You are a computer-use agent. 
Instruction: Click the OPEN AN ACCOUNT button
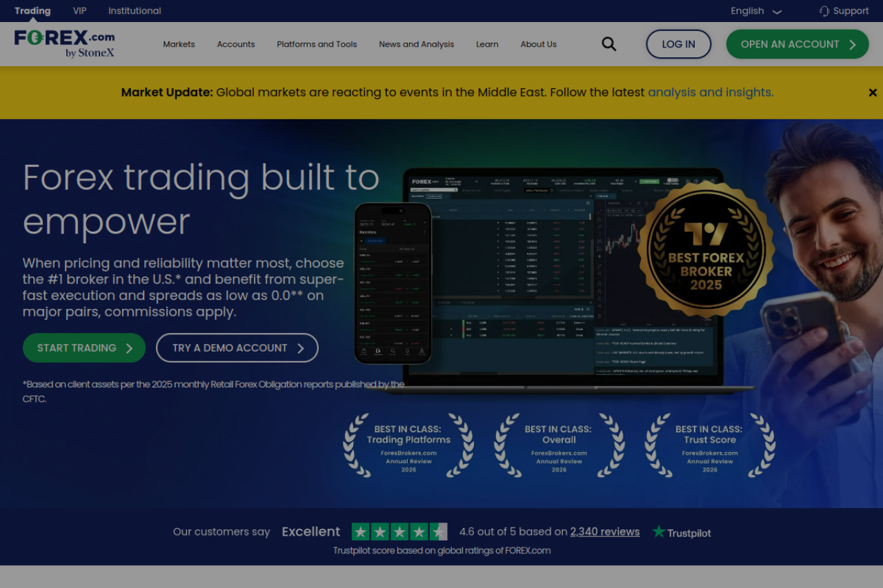(x=797, y=44)
